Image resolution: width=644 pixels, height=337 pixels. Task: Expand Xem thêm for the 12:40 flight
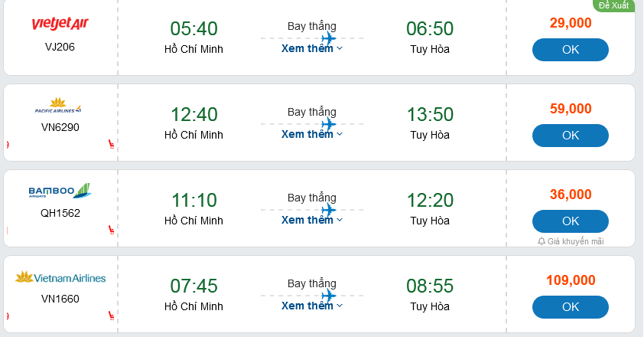click(x=312, y=134)
